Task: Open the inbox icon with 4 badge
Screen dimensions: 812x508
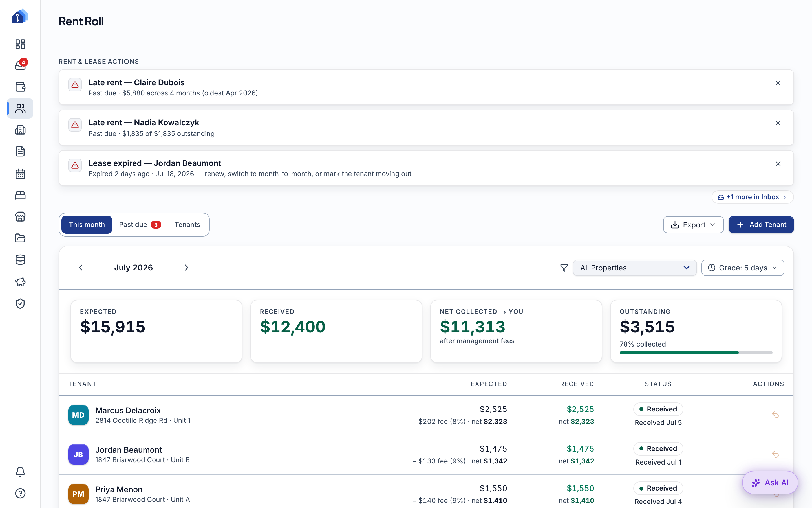Action: 20,65
